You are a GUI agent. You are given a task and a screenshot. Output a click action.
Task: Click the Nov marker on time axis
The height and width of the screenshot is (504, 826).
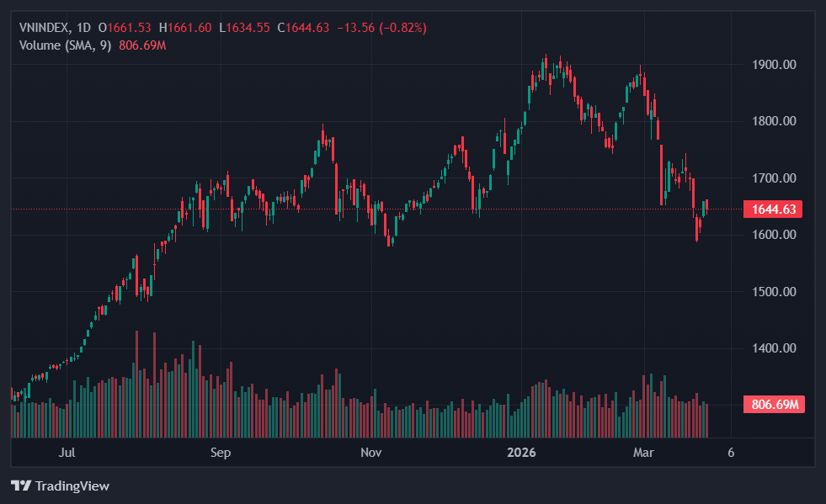[x=371, y=453]
